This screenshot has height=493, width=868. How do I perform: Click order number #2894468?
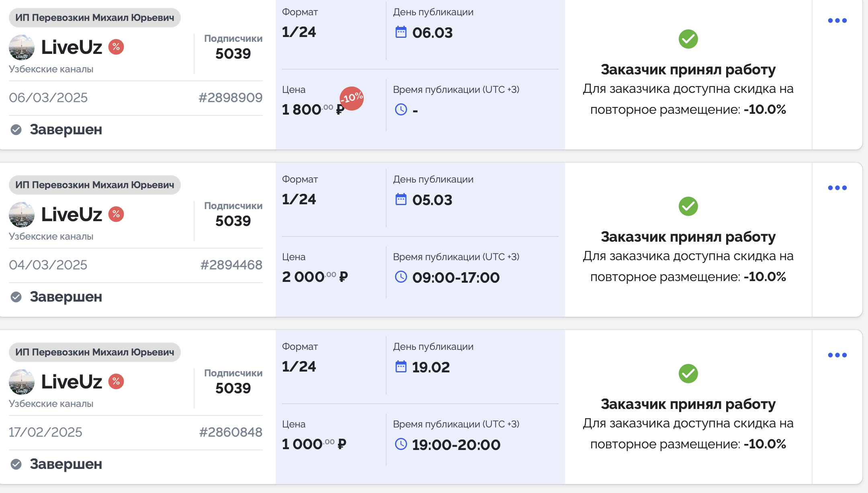point(231,265)
